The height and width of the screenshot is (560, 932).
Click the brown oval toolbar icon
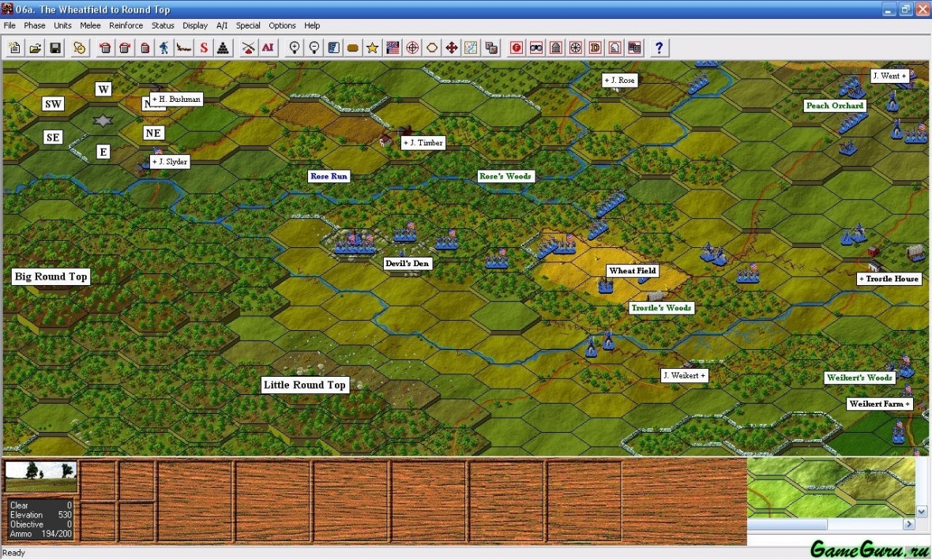click(x=352, y=48)
